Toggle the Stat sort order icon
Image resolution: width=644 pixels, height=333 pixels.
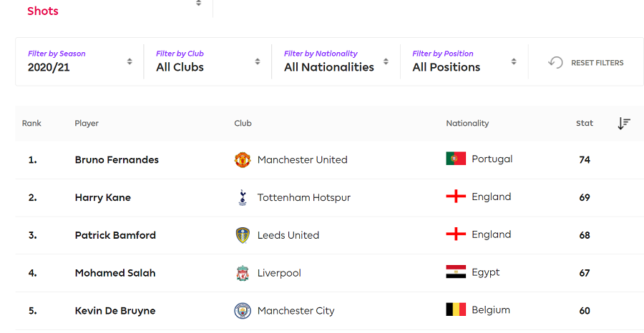coord(624,124)
